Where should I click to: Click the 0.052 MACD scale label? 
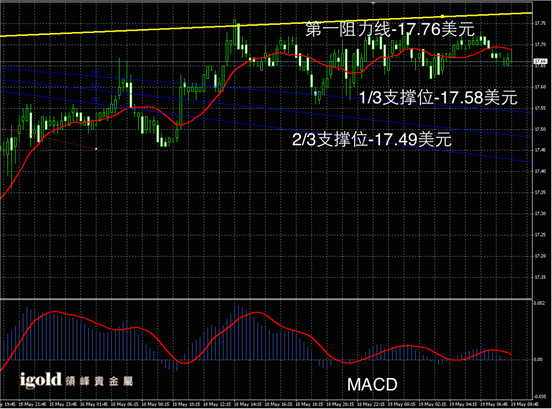click(539, 303)
